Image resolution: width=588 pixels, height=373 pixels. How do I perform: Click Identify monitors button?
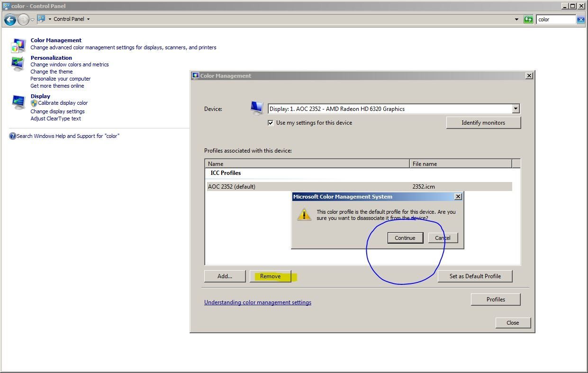(483, 123)
